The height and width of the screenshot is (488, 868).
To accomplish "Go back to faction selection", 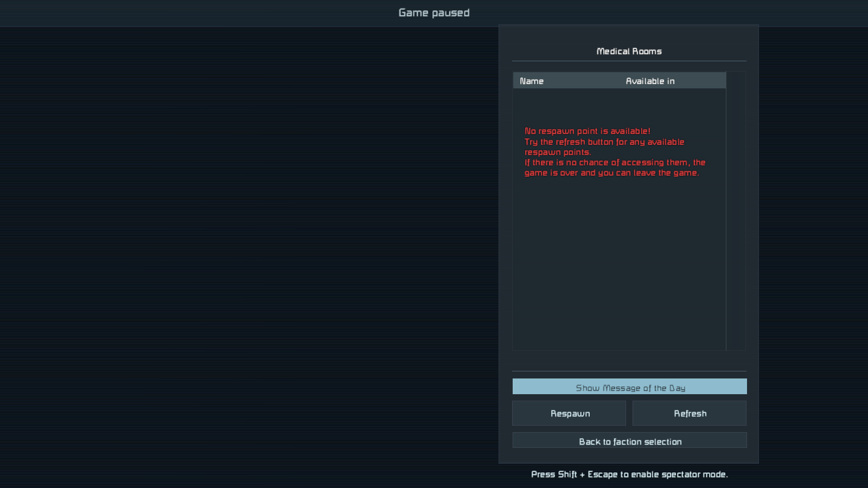I will 630,440.
